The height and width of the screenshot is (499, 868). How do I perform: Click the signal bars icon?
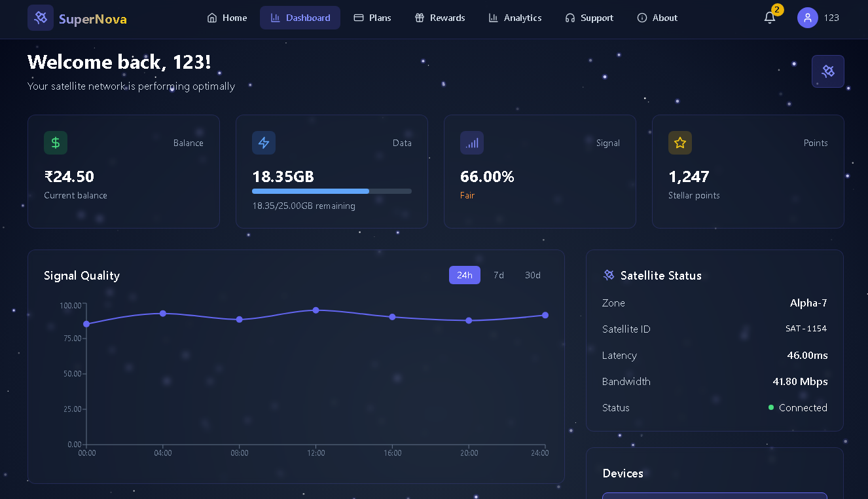click(x=472, y=143)
